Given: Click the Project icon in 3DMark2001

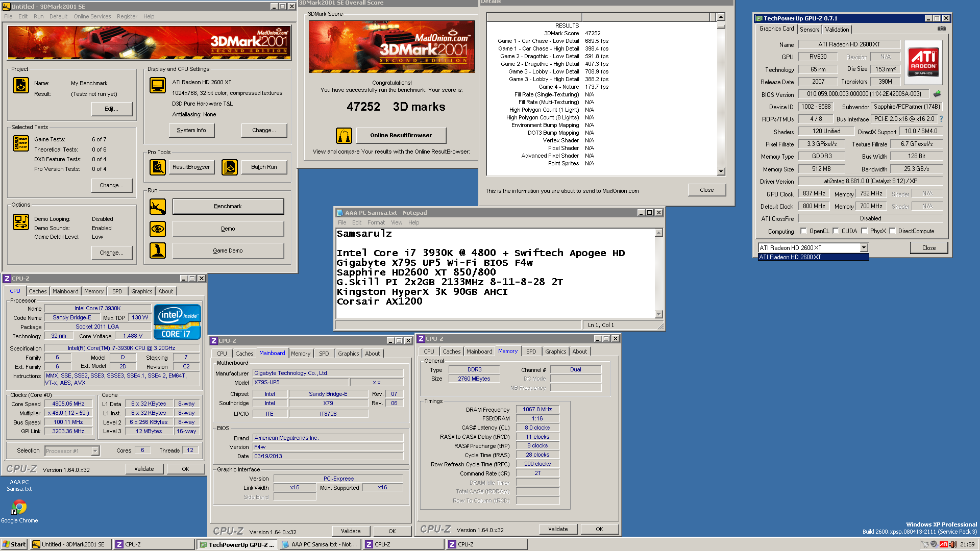Looking at the screenshot, I should [21, 85].
